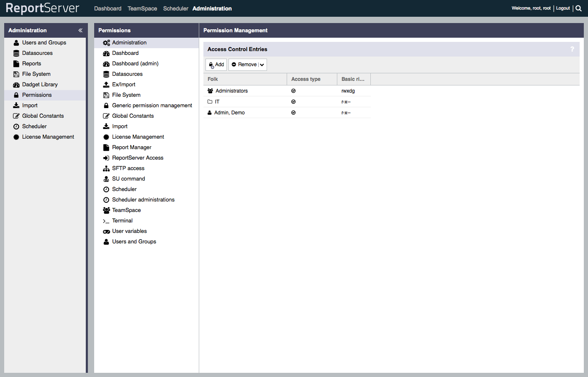Viewport: 588px width, 377px height.
Task: Click the Administration gears icon in Permissions list
Action: pyautogui.click(x=106, y=43)
